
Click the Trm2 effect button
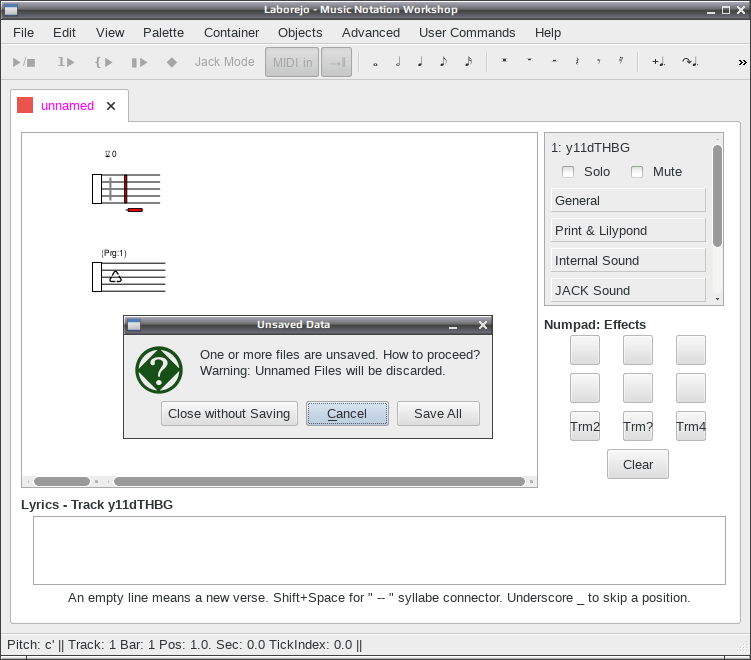point(585,426)
